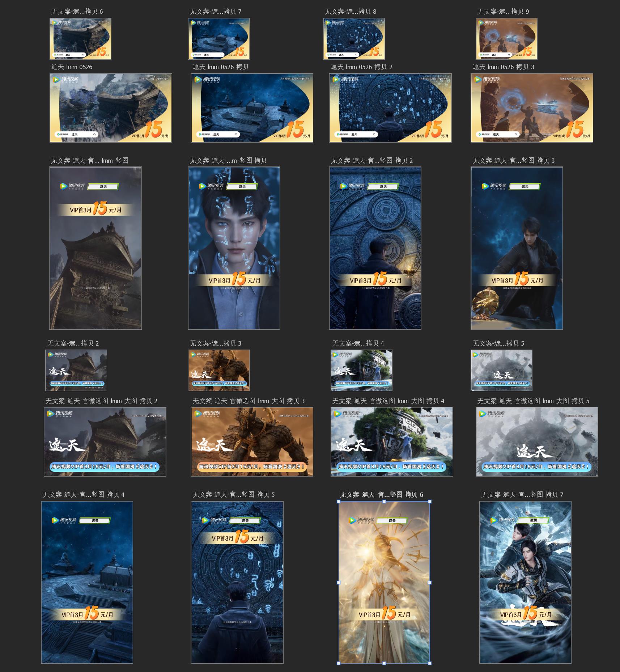Click the title "无文案-遮天-官微选图-lmm-大图 拷贝 5"
This screenshot has height=672, width=620.
[x=533, y=401]
